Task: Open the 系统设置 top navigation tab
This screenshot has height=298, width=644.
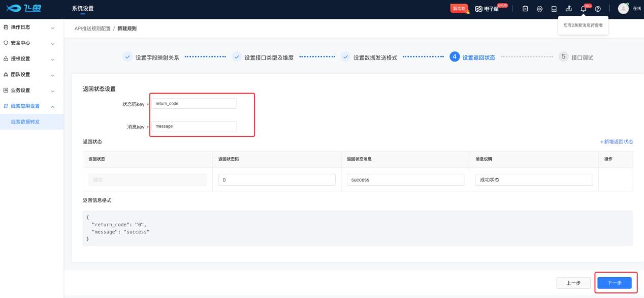Action: (x=83, y=9)
